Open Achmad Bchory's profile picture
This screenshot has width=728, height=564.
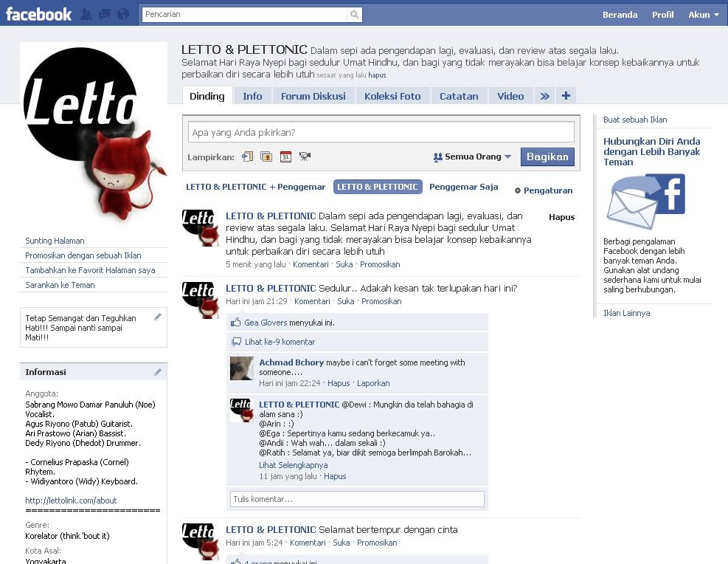pyautogui.click(x=242, y=368)
